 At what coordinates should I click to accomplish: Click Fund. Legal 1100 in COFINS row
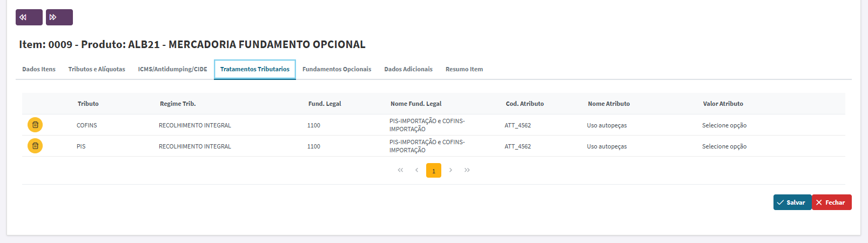coord(314,125)
